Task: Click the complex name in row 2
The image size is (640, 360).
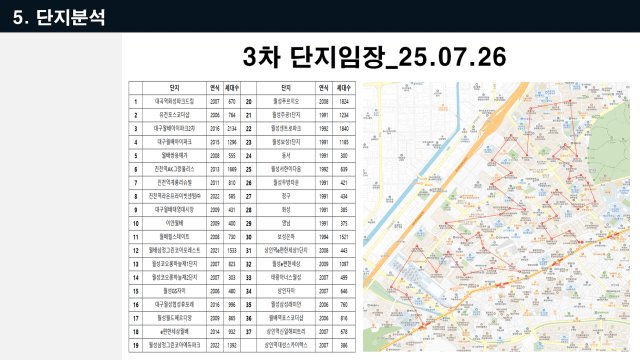Action: pos(174,115)
